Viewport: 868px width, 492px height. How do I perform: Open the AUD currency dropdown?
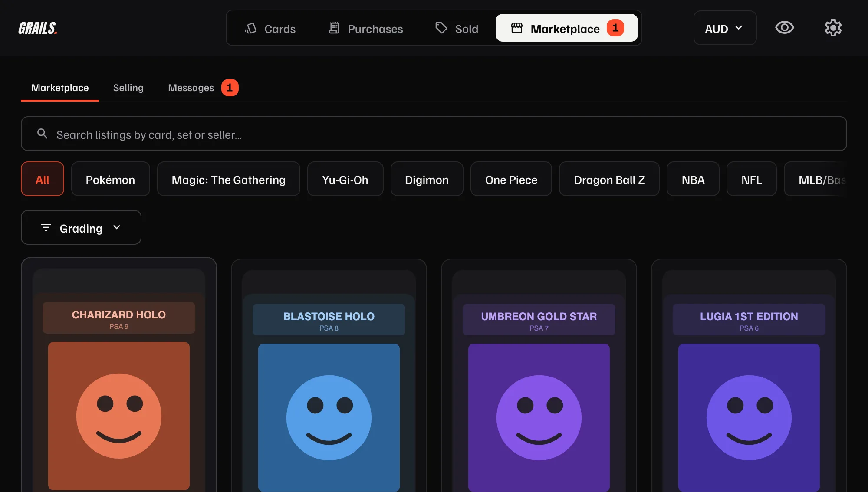coord(725,28)
